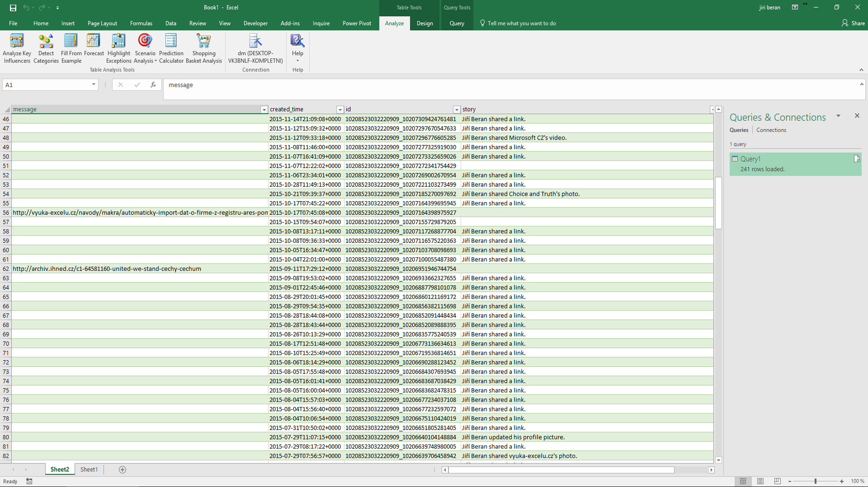Screen dimensions: 868x487
Task: Redo action in Quick Access toolbar
Action: pos(42,8)
